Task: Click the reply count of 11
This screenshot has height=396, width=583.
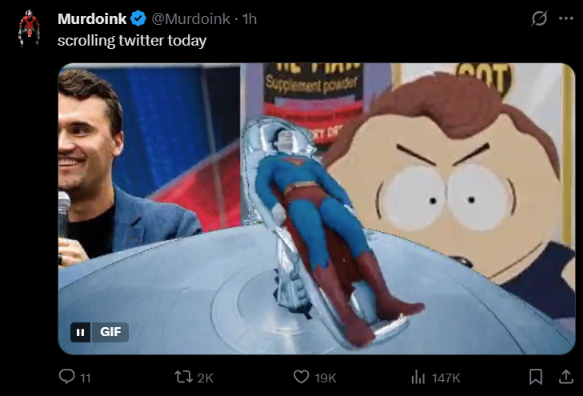Action: (86, 378)
